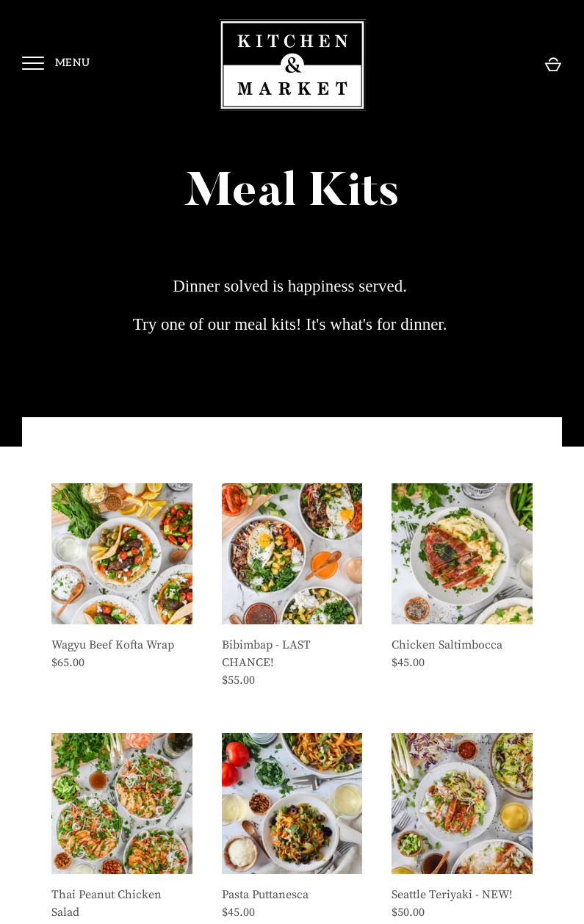The image size is (584, 924).
Task: Open the Pasta Puttanesca photo
Action: tap(292, 804)
